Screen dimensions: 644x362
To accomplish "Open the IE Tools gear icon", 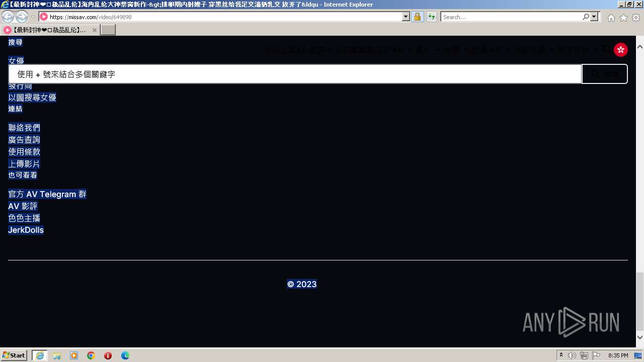I will point(636,18).
